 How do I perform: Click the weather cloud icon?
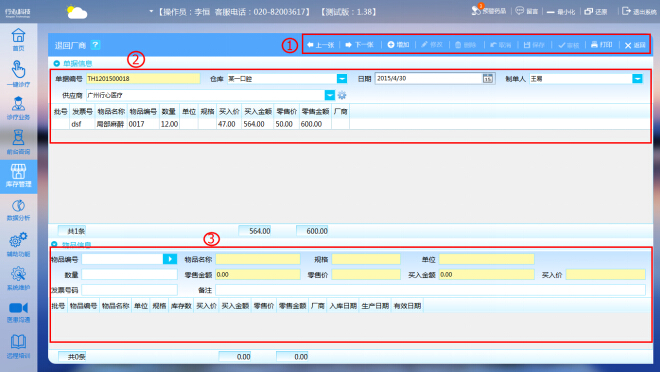(77, 12)
